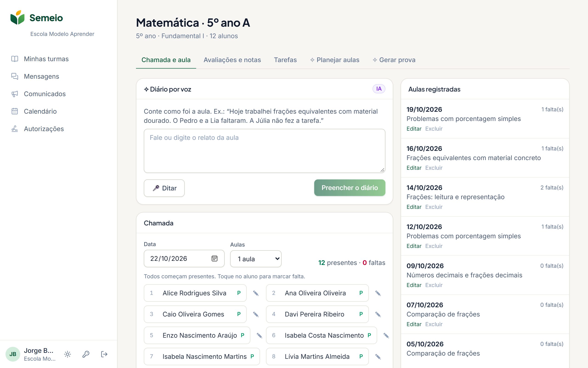Click pencil icon for Ana Oliveira Oliveira

[x=378, y=293]
